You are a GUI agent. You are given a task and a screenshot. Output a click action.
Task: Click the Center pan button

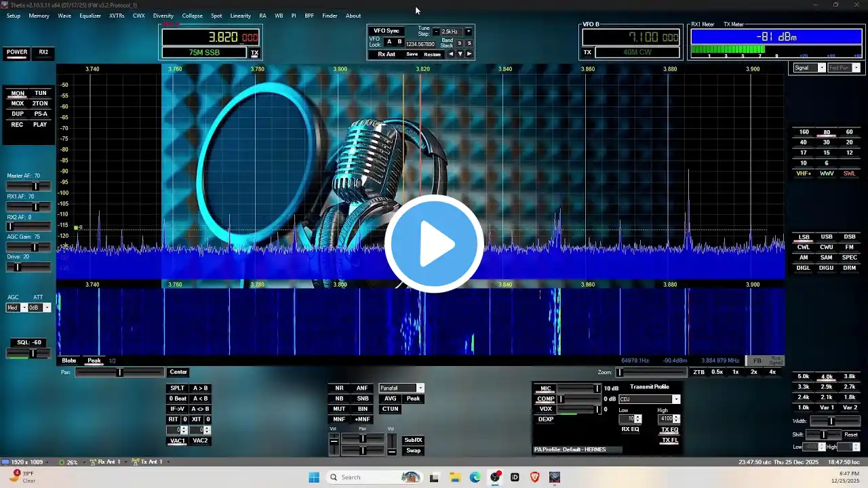click(178, 372)
